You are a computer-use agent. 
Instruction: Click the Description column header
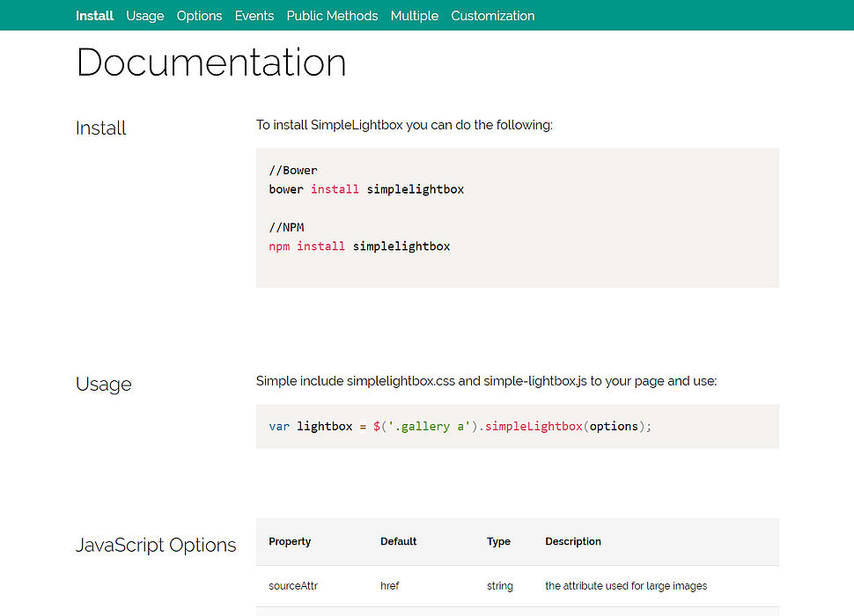click(573, 541)
